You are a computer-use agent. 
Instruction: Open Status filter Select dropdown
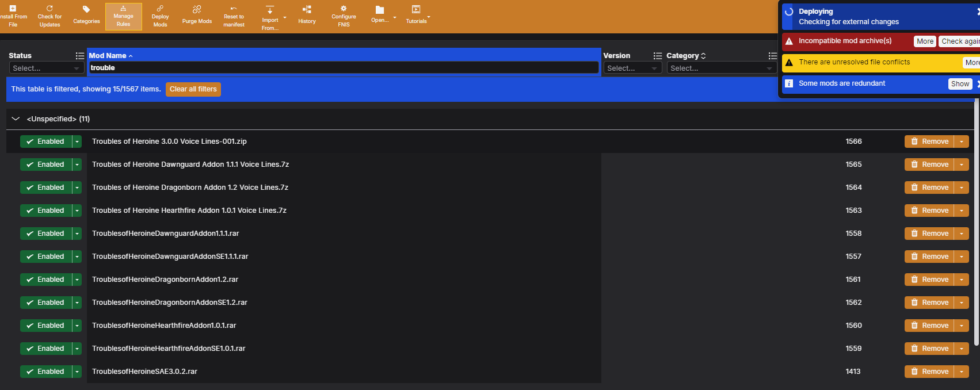tap(46, 68)
